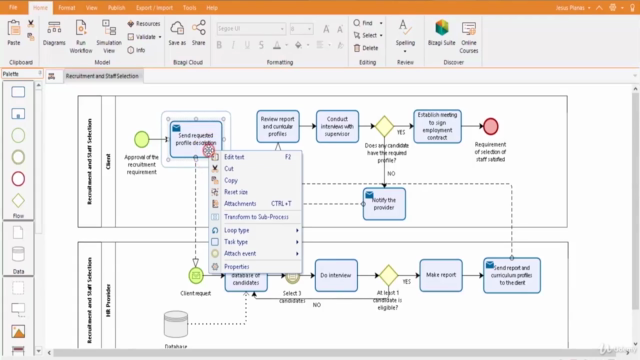Click the Cut scissors icon in Clipboard group
This screenshot has width=640, height=360.
click(31, 24)
